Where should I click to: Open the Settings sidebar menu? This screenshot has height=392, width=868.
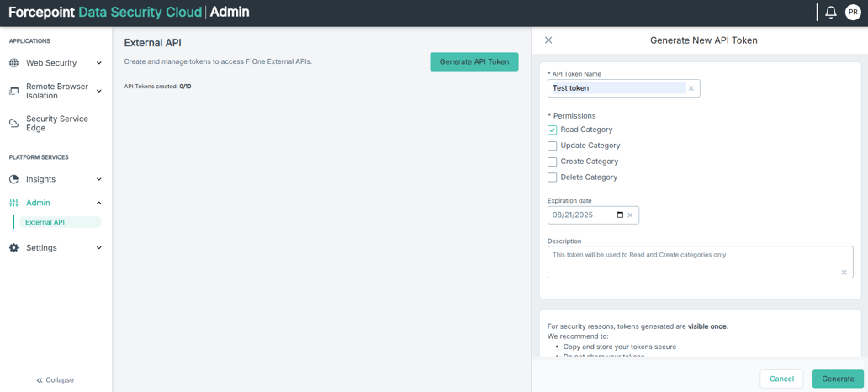click(x=42, y=248)
